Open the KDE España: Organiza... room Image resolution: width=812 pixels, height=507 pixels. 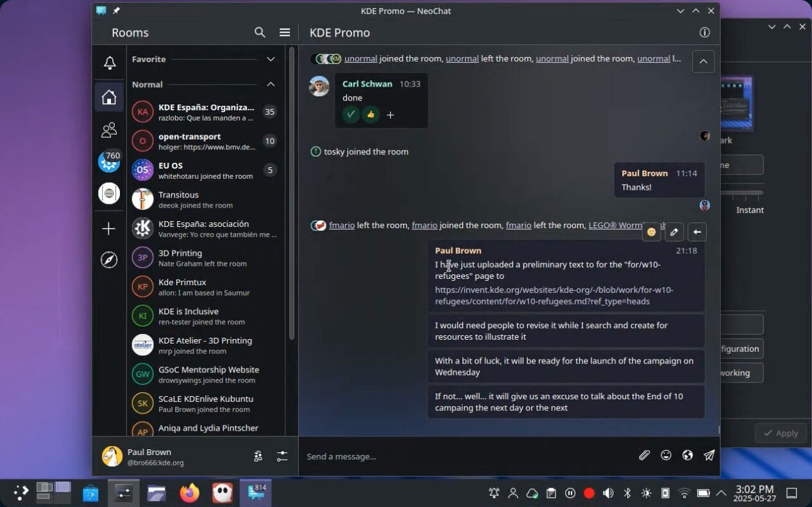point(205,112)
